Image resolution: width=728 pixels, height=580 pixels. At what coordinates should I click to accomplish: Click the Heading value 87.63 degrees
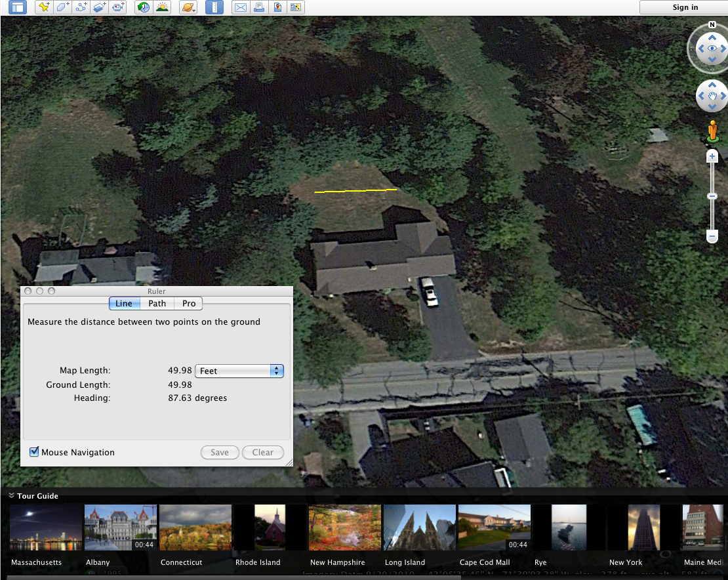click(x=197, y=398)
